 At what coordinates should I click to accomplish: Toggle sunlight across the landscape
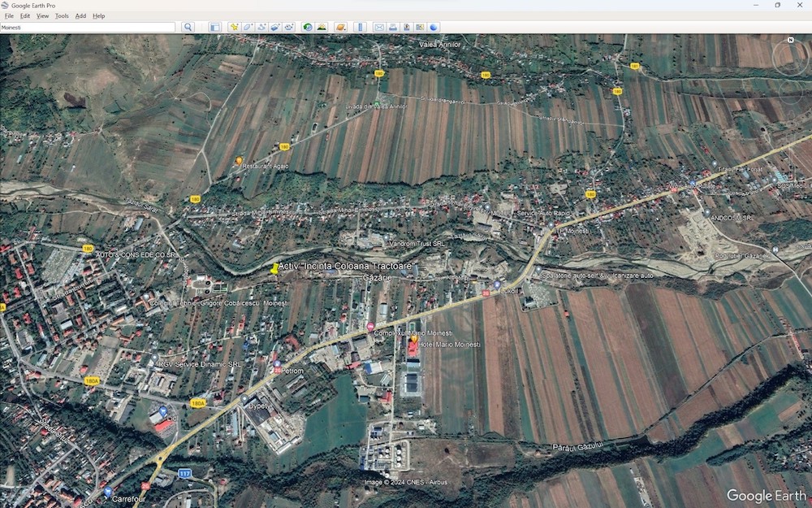tap(322, 27)
